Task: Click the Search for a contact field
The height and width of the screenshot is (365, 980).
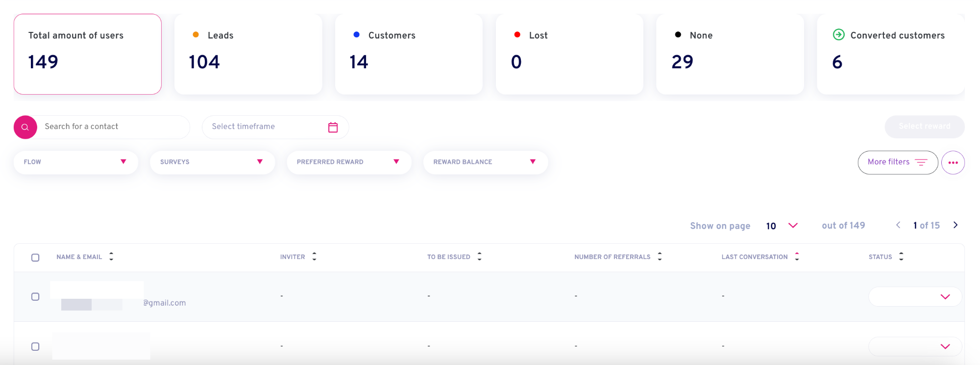Action: [113, 127]
